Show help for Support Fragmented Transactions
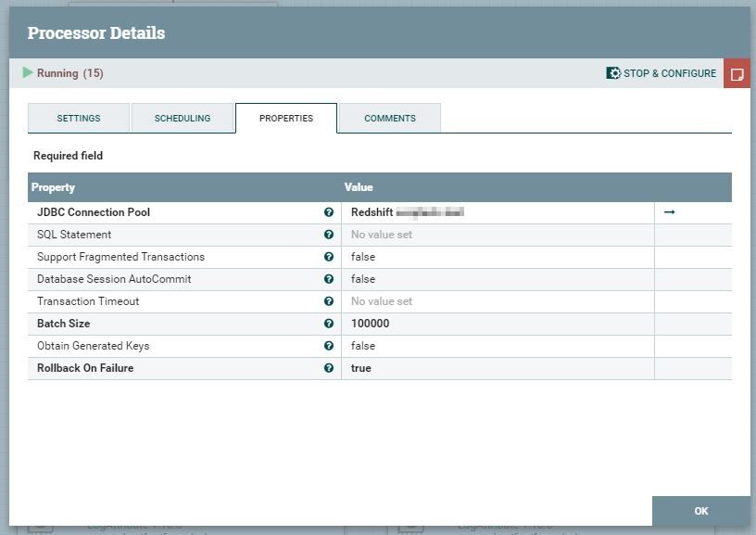756x535 pixels. click(x=329, y=257)
